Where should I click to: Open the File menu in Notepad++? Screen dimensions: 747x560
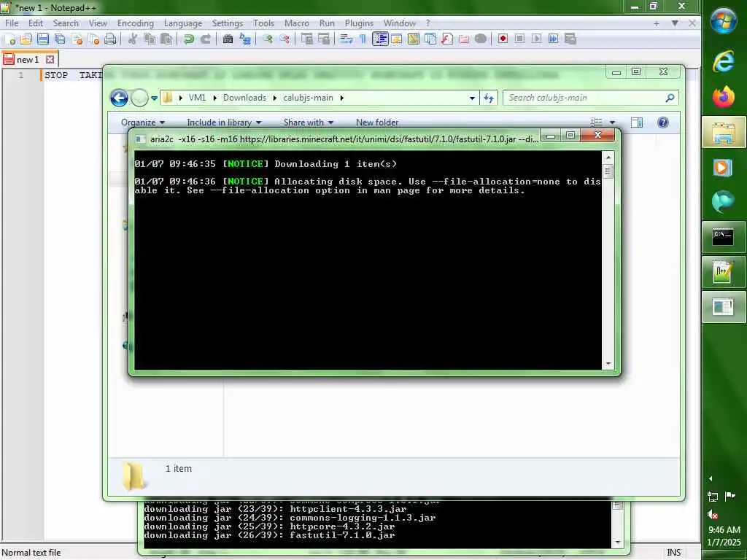12,23
